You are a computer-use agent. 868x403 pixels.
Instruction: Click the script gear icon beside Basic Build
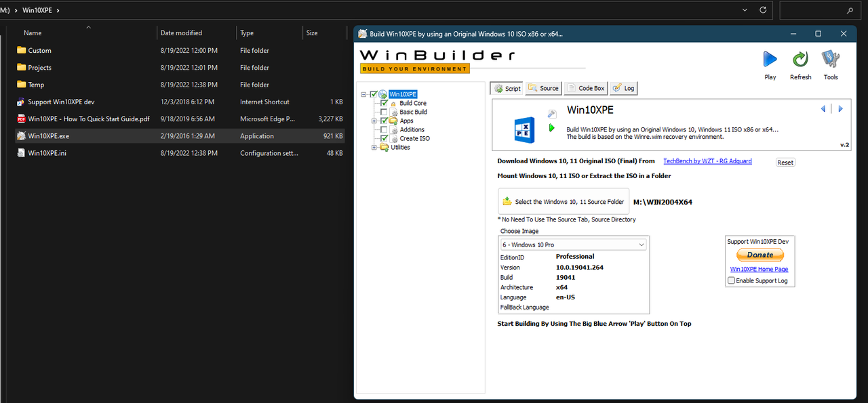coord(393,112)
